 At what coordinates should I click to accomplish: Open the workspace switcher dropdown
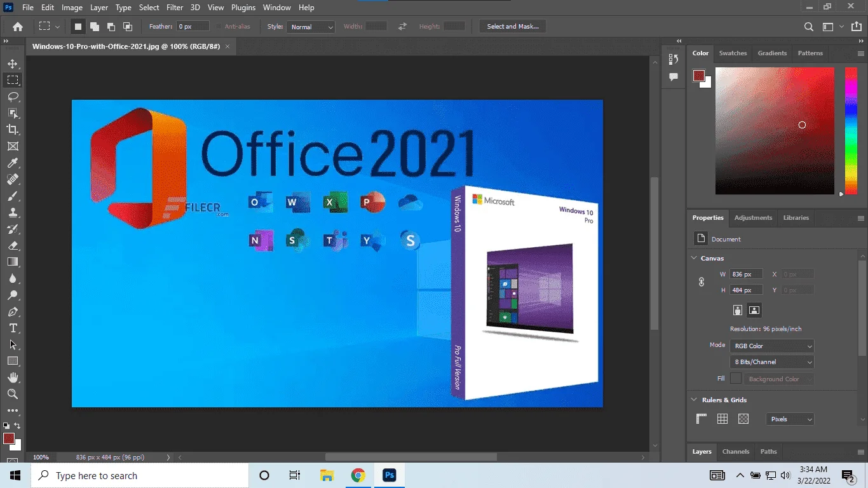pos(832,27)
